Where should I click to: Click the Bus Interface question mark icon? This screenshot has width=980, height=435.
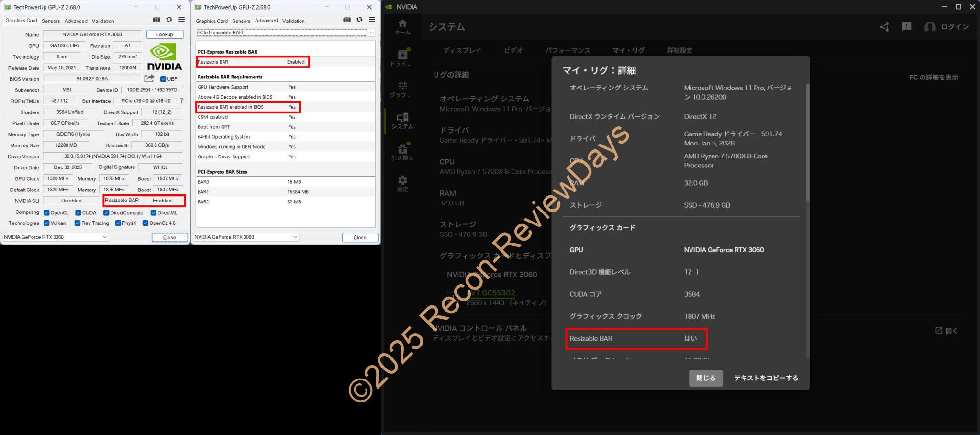(181, 101)
